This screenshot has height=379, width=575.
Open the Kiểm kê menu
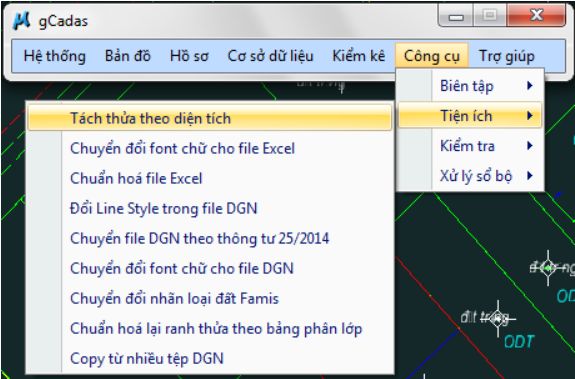coord(359,56)
